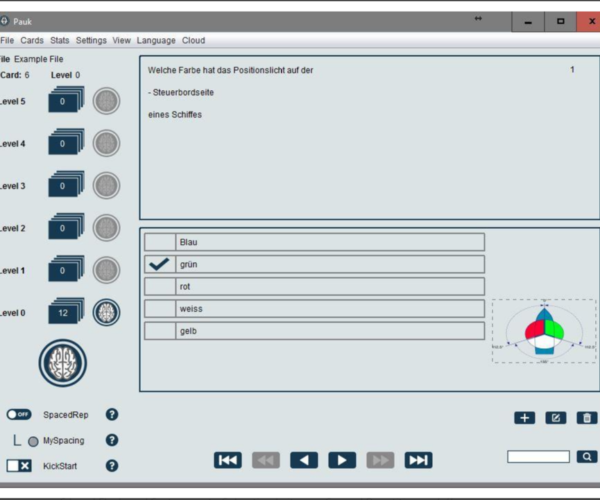The image size is (600, 500).
Task: Click the Level 3 brain learn icon
Action: [106, 186]
